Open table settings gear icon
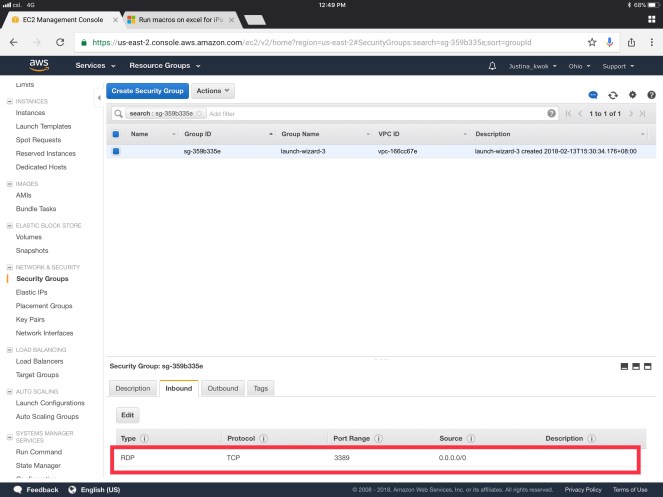This screenshot has width=663, height=497. coord(632,94)
